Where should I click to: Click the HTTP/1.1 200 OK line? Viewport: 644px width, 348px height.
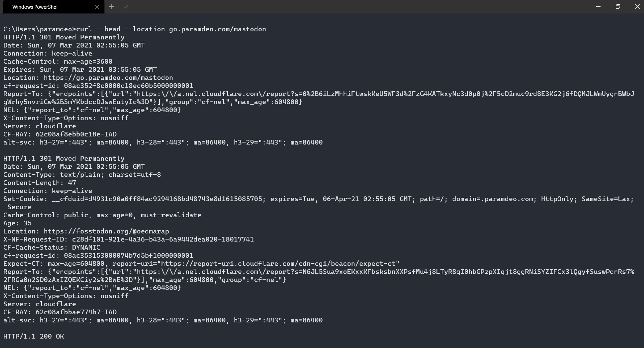[x=34, y=337]
